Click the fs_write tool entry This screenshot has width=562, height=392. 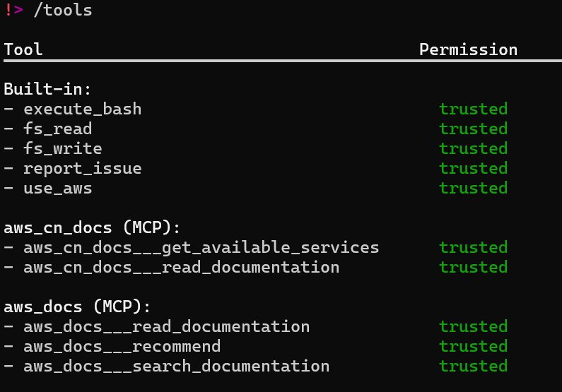[x=63, y=148]
